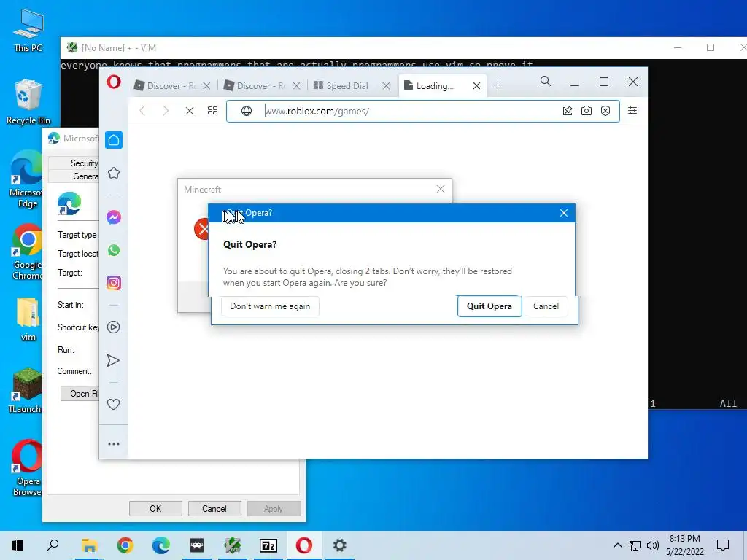Screen dimensions: 747x560
Task: Open Recycle Bin on desktop
Action: click(28, 102)
